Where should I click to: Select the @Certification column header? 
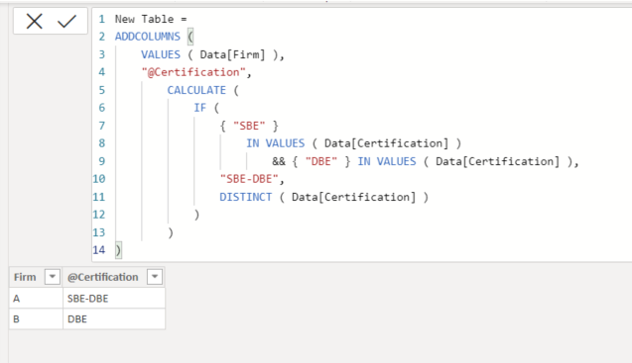tap(114, 277)
